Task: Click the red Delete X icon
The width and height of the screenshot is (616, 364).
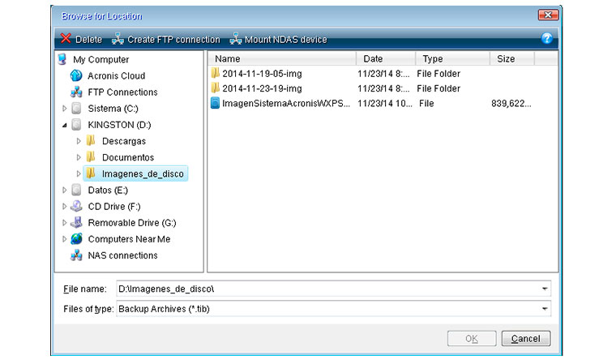Action: [66, 39]
